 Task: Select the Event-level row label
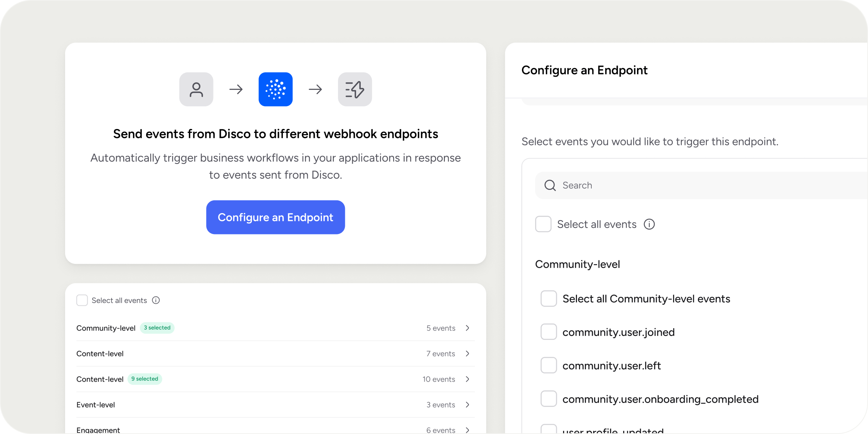click(x=96, y=405)
